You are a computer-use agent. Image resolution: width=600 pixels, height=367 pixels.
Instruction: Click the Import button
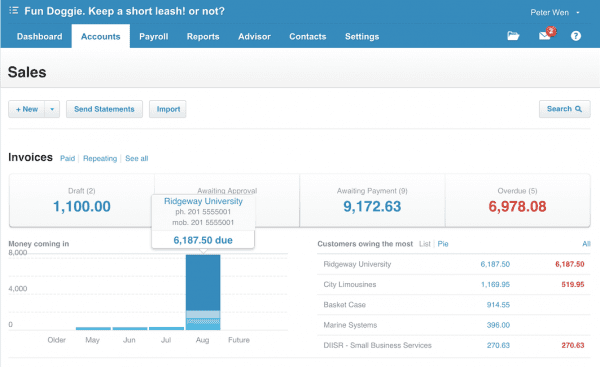point(168,109)
